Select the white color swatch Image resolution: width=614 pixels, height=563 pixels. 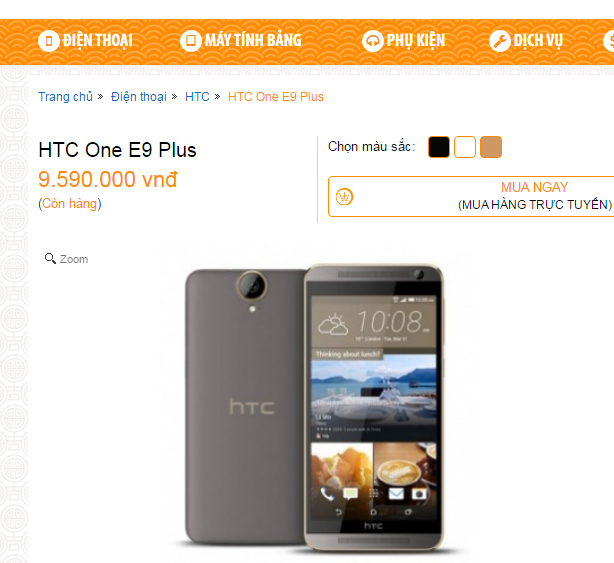click(465, 147)
